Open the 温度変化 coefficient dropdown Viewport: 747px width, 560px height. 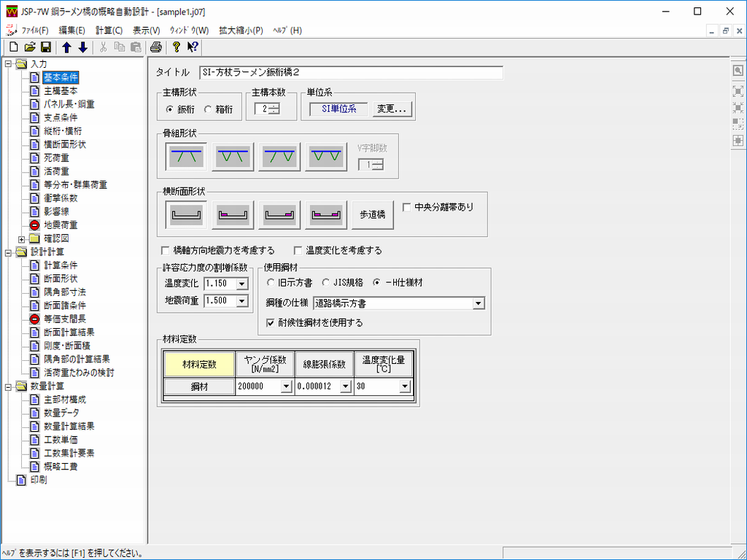[x=242, y=283]
